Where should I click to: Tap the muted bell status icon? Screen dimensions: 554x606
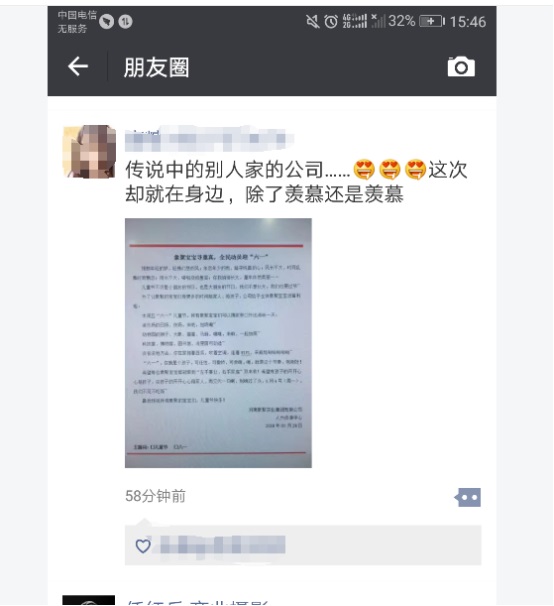coord(313,21)
